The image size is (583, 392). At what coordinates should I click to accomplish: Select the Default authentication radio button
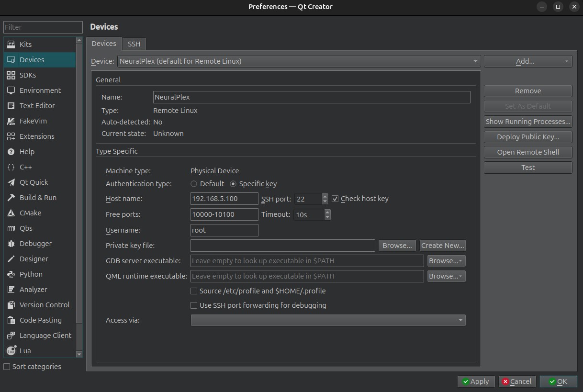click(194, 184)
